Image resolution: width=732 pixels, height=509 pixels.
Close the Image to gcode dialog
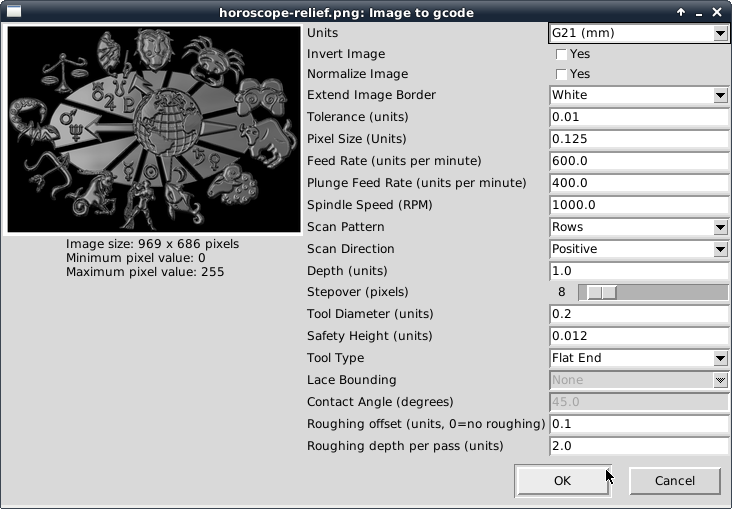point(717,12)
